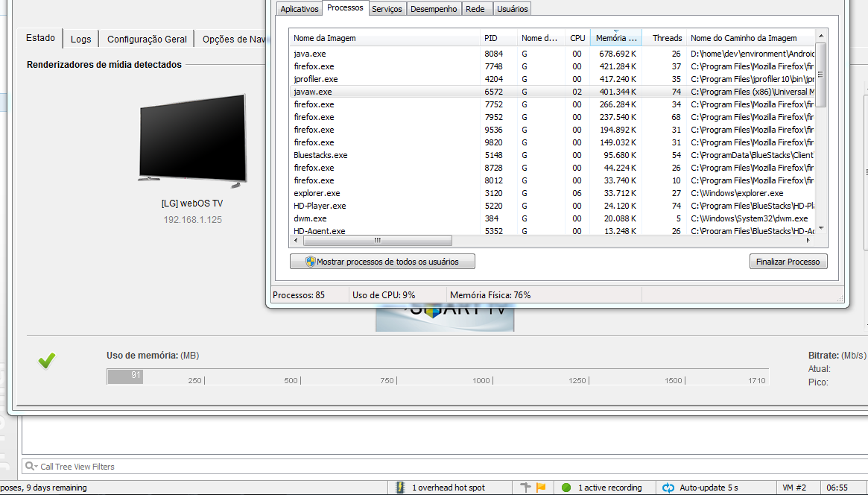This screenshot has height=495, width=868.
Task: Switch to the Aplicativos tab
Action: [x=298, y=9]
